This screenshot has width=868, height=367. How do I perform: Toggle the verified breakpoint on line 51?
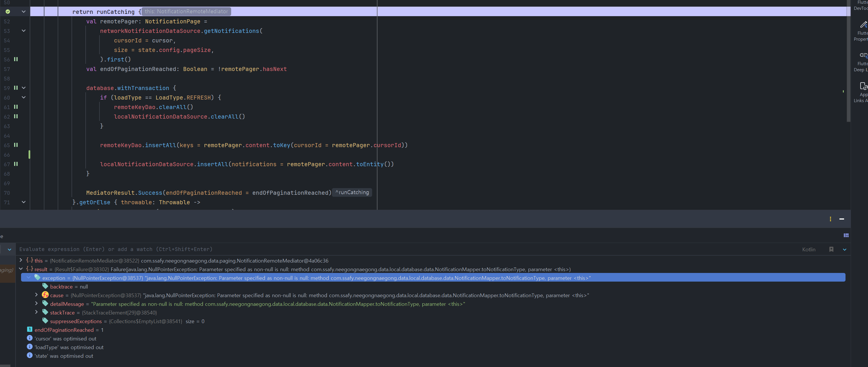tap(8, 12)
